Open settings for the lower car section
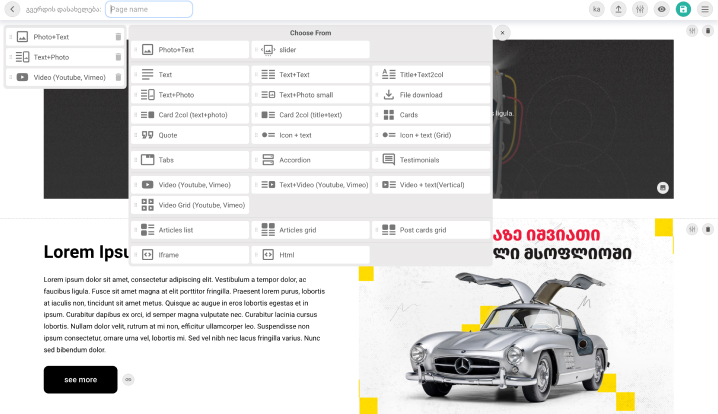Viewport: 718px width, 414px height. tap(693, 229)
